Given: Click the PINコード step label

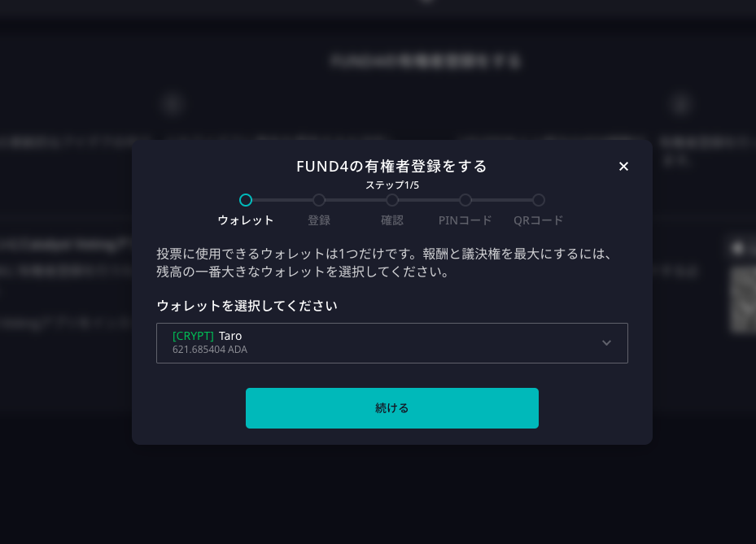Looking at the screenshot, I should coord(465,220).
